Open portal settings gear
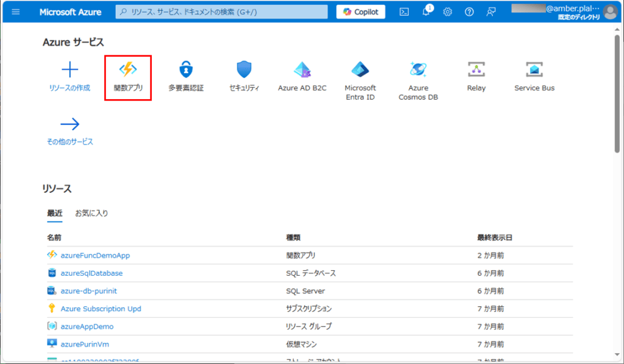Viewport: 624px width, 364px height. click(447, 12)
